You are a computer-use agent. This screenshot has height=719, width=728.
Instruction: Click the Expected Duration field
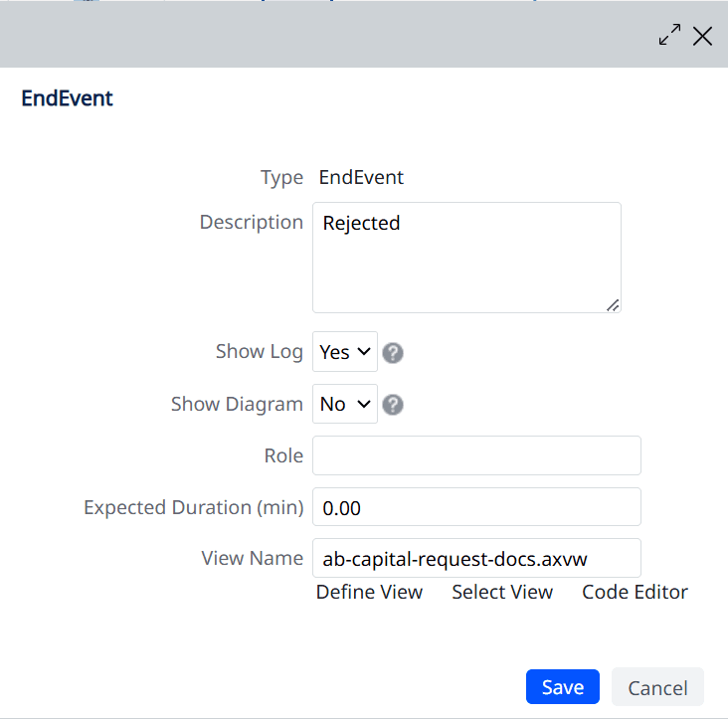pos(476,507)
